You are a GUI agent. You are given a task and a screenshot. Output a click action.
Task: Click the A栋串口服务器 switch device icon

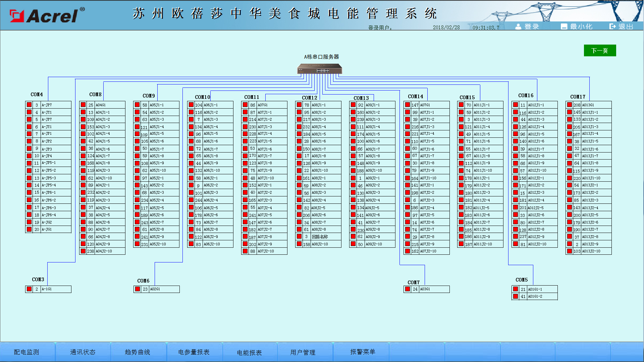coord(320,69)
